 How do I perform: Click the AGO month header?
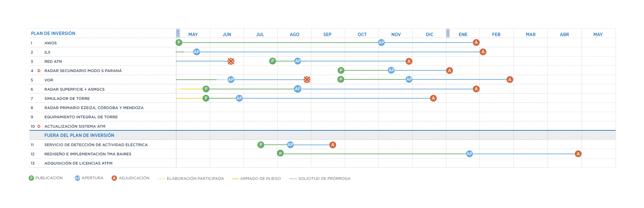(x=294, y=35)
